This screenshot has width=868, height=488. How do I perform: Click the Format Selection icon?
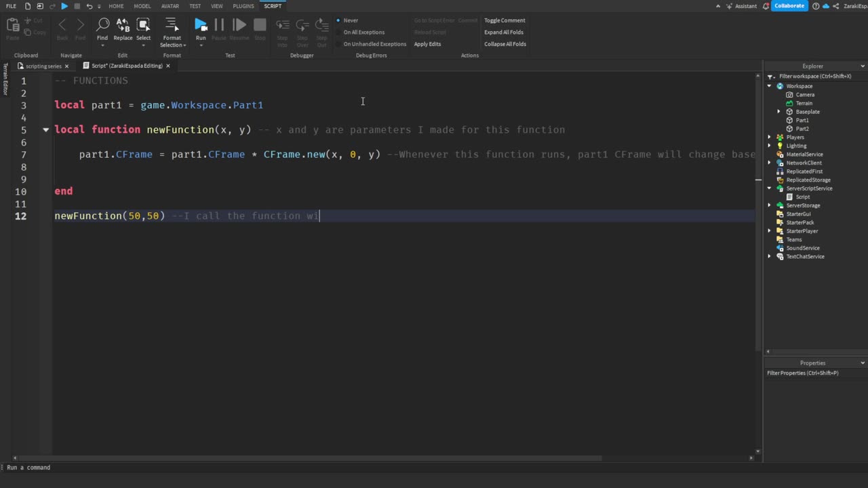pos(172,25)
